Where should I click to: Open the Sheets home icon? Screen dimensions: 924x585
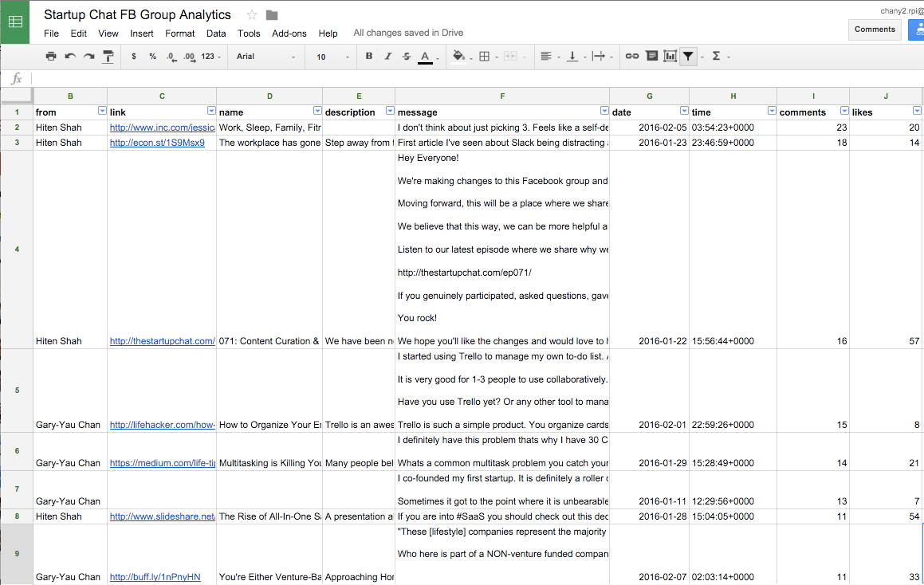pos(14,22)
